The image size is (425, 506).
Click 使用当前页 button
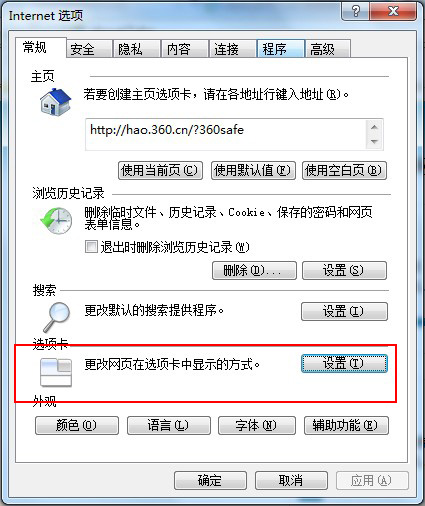click(160, 171)
